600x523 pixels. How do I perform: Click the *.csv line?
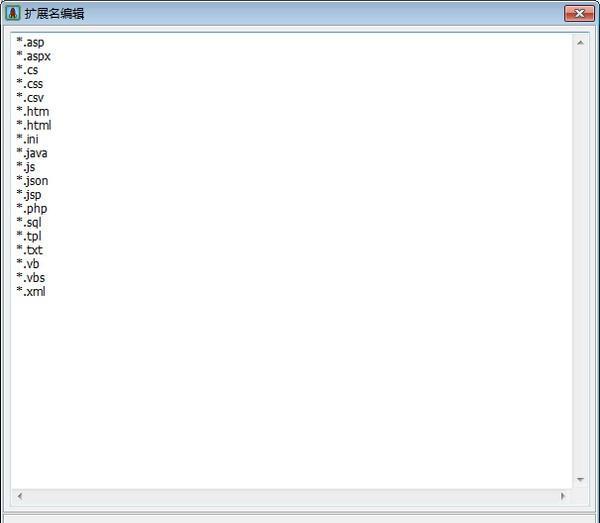(x=30, y=98)
